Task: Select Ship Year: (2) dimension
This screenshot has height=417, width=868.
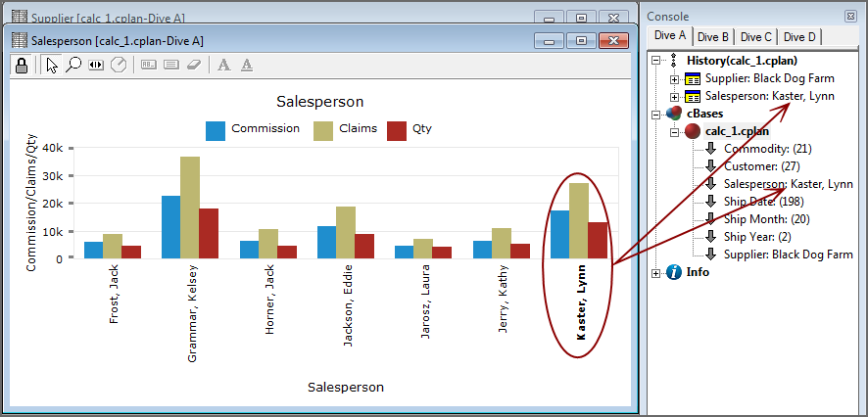Action: (757, 237)
